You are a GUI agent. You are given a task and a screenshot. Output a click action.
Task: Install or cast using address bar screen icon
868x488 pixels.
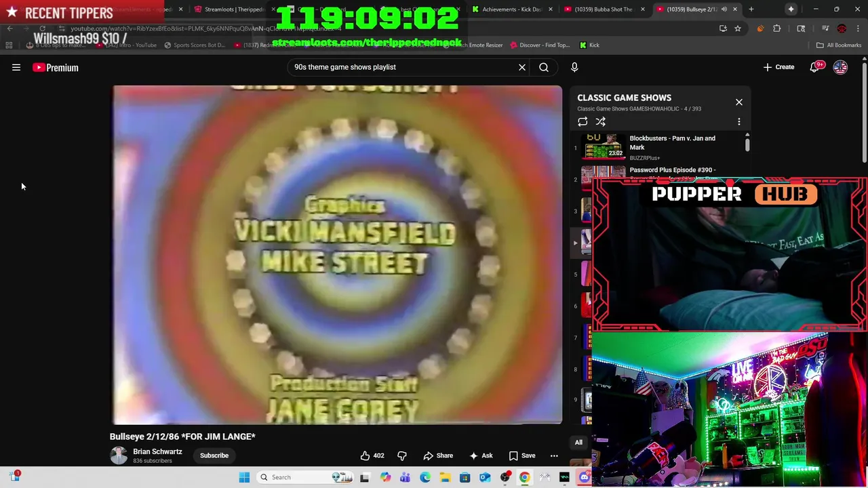(x=724, y=28)
